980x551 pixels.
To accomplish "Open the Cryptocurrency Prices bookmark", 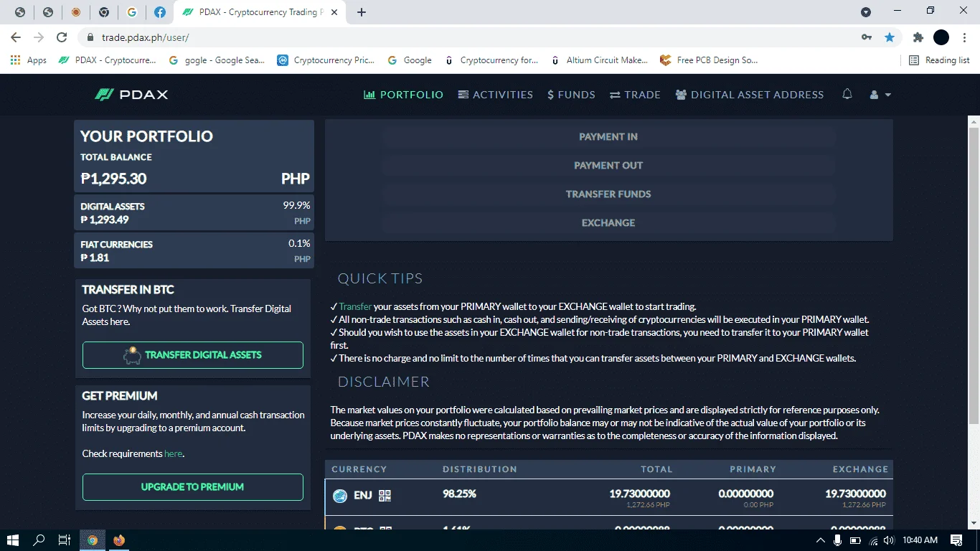I will (326, 60).
